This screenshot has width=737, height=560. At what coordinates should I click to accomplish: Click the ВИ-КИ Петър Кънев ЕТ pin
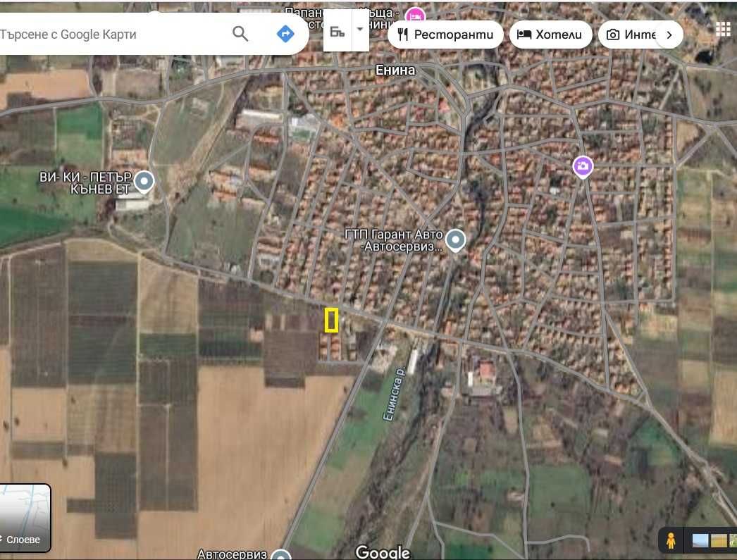tap(144, 182)
